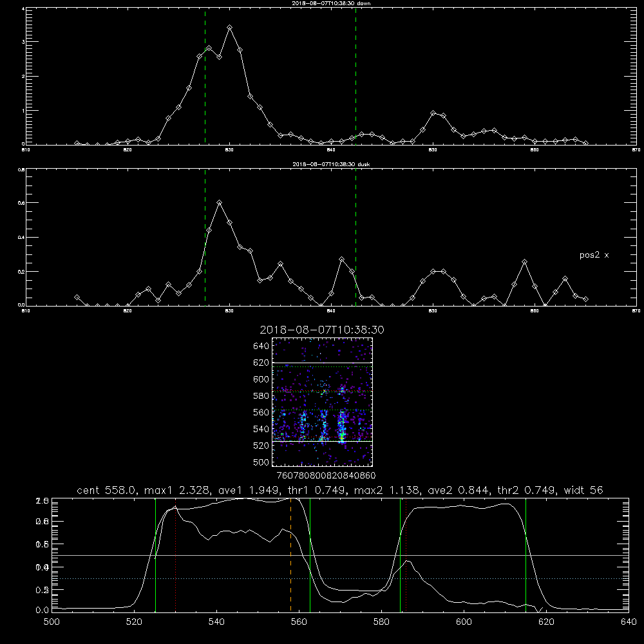The image size is (644, 644).
Task: Click the right green dashed line in dusk plot
Action: click(x=355, y=237)
